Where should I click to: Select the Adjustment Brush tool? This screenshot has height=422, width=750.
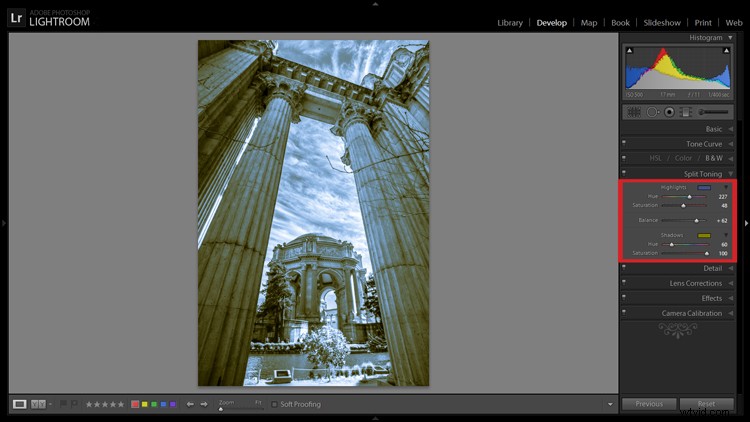tap(713, 112)
